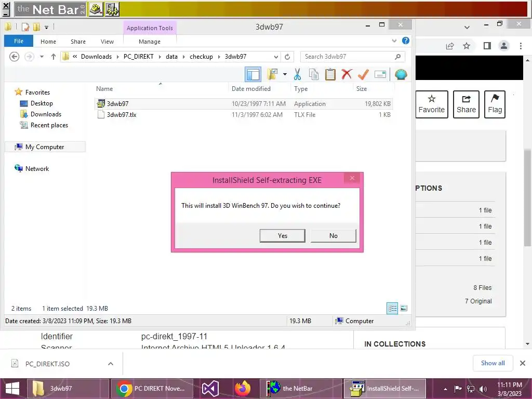Screen dimensions: 532x399
Task: Open Explorer Help question mark icon
Action: tap(405, 41)
